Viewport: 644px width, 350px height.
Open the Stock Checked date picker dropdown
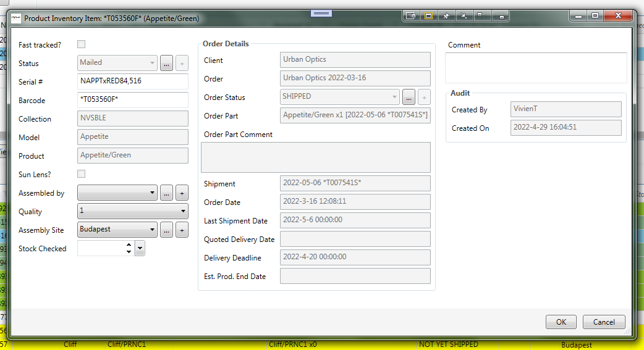140,248
